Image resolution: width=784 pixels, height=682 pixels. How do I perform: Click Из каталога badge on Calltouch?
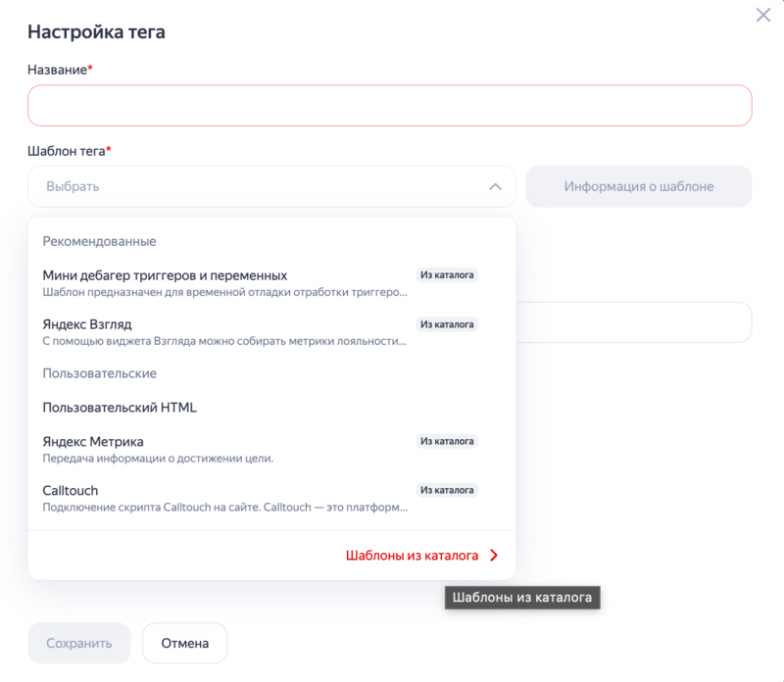[x=447, y=491]
